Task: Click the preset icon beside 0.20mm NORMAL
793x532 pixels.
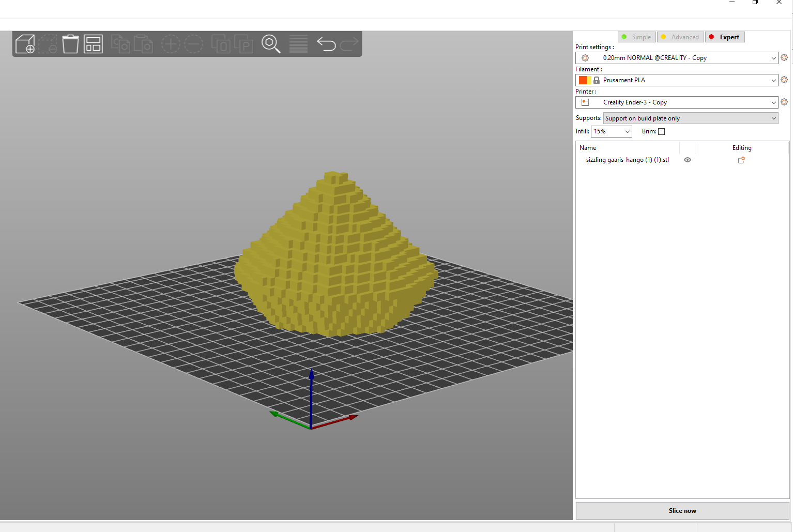Action: 585,58
